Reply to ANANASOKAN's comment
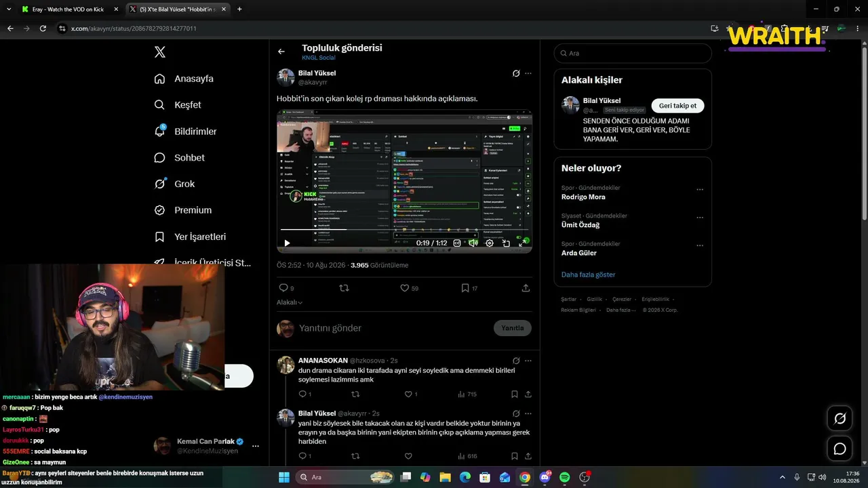Screen dimensions: 868x488 click(x=304, y=394)
